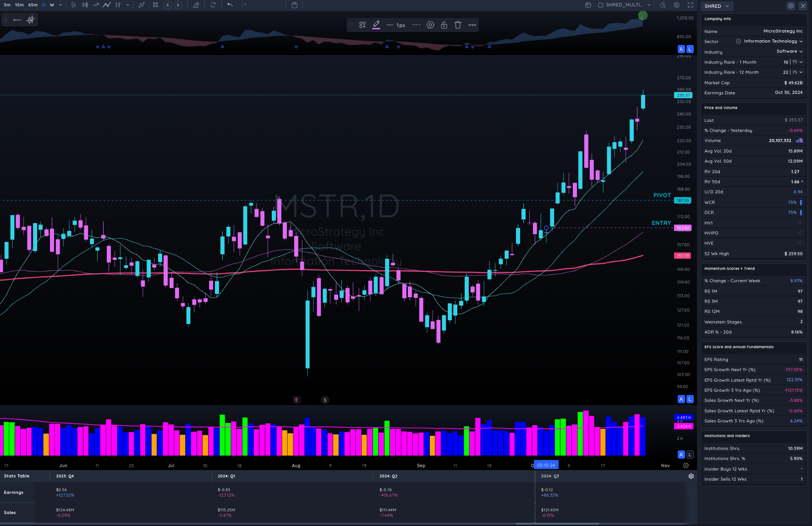Toggle auto scale A on volume pane
812x526 pixels.
click(681, 455)
